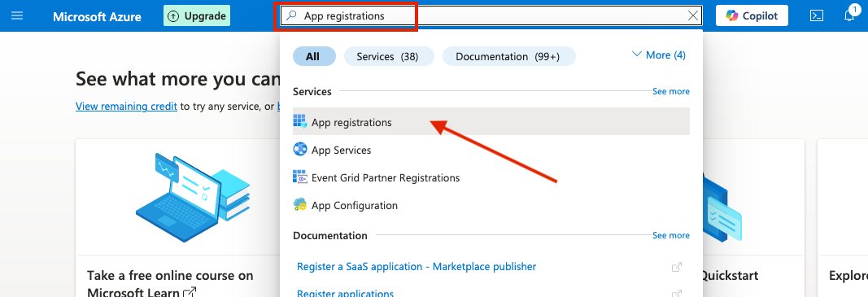Open Take a free online course card title
868x297 pixels.
pyautogui.click(x=170, y=284)
